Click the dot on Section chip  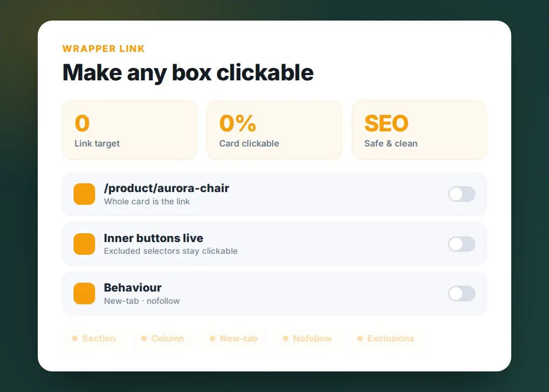coord(75,338)
